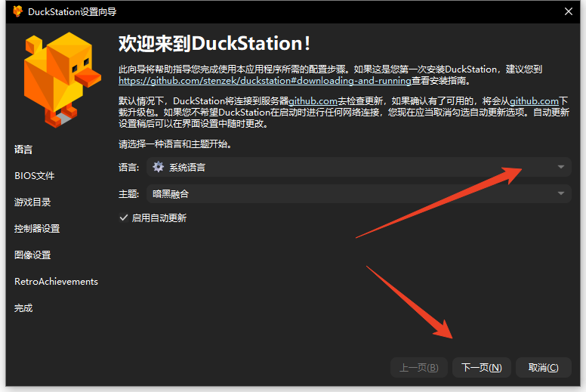Click the 下一页(N) button
586x392 pixels.
pos(481,368)
